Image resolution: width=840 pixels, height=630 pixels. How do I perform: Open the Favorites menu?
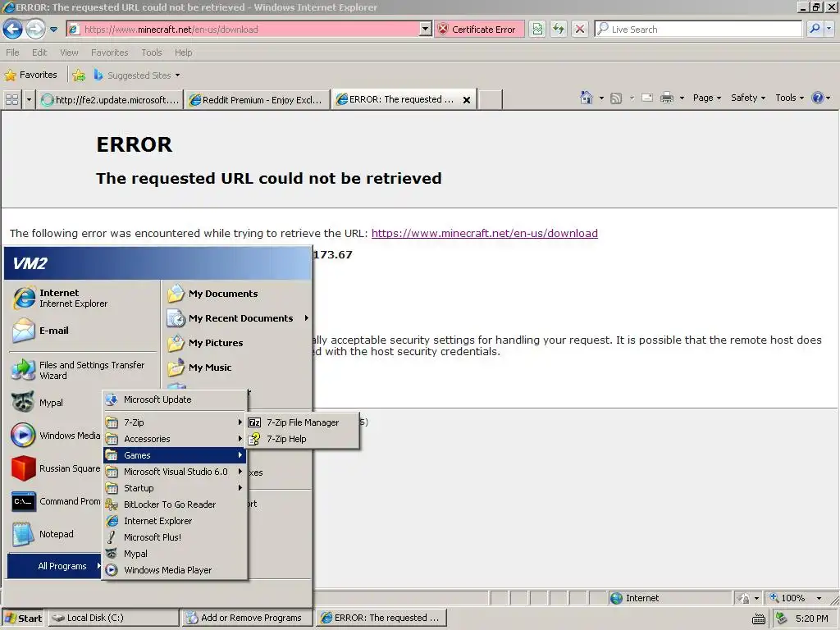(x=109, y=52)
